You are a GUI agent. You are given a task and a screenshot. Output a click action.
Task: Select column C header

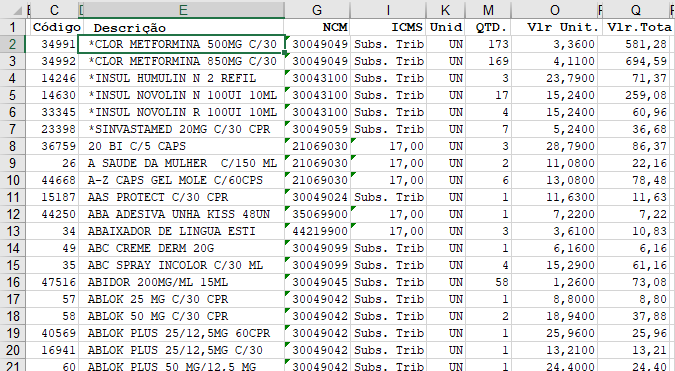tap(54, 10)
